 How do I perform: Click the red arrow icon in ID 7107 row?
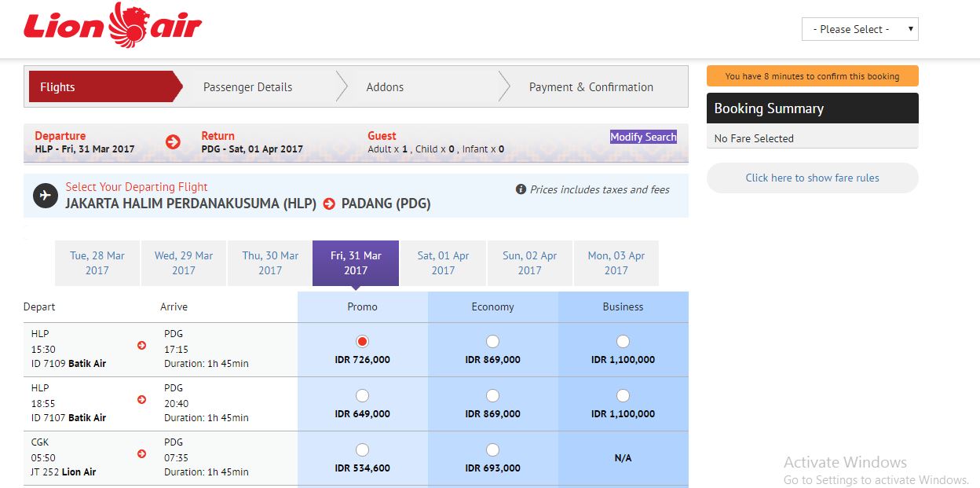pyautogui.click(x=141, y=399)
